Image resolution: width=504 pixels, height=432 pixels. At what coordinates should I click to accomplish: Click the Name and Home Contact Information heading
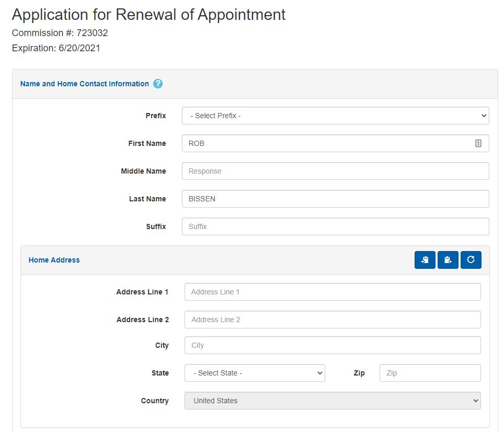pos(85,83)
